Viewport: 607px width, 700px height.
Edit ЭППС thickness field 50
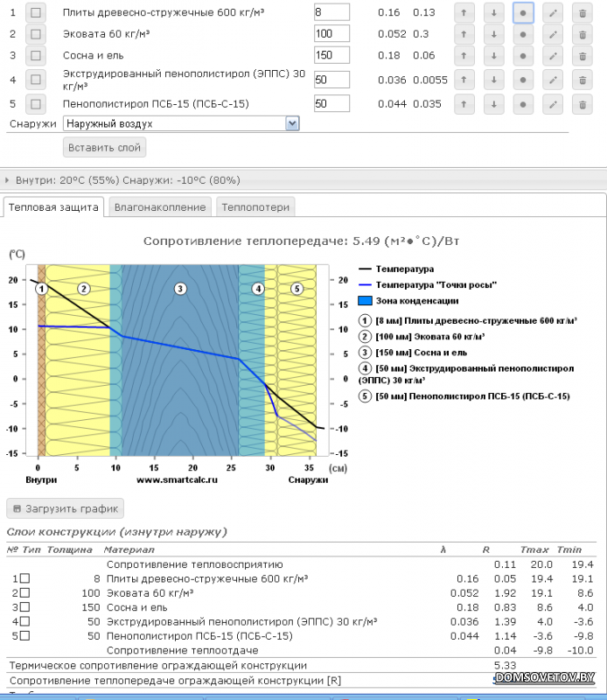[x=331, y=80]
